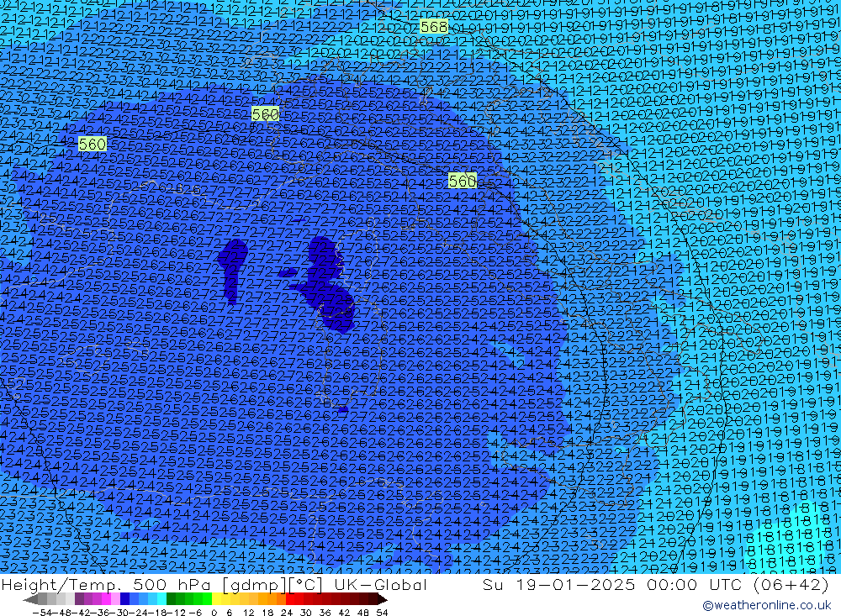Click the date Su 19-01-2025 text

tap(558, 585)
